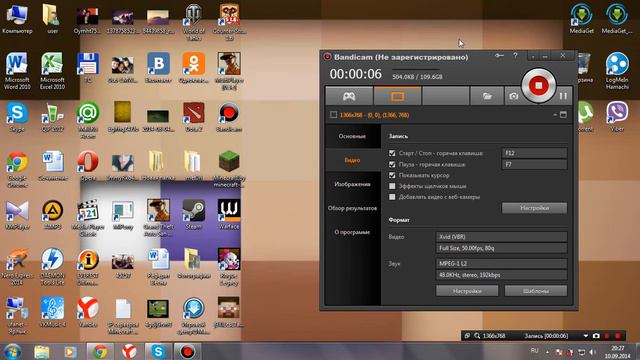The height and width of the screenshot is (360, 640).
Task: Open the ВКонтакте desktop shortcut
Action: (158, 68)
